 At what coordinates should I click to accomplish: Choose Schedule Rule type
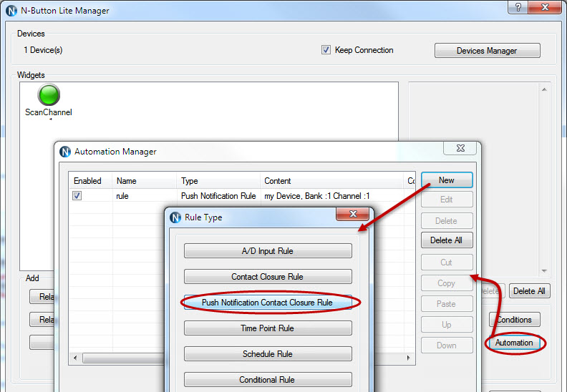coord(268,353)
